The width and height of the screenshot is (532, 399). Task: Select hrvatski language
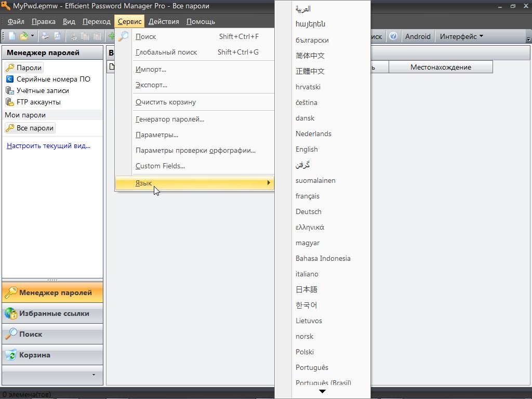coord(323,87)
